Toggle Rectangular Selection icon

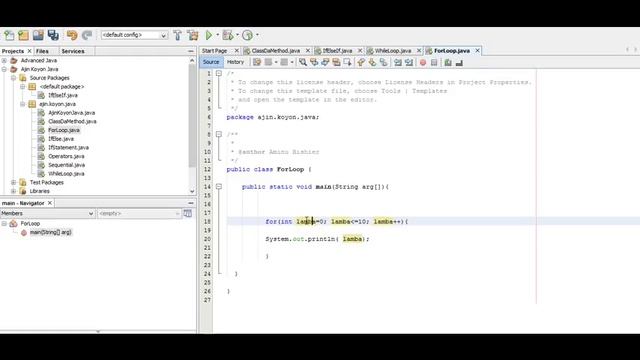[x=347, y=62]
